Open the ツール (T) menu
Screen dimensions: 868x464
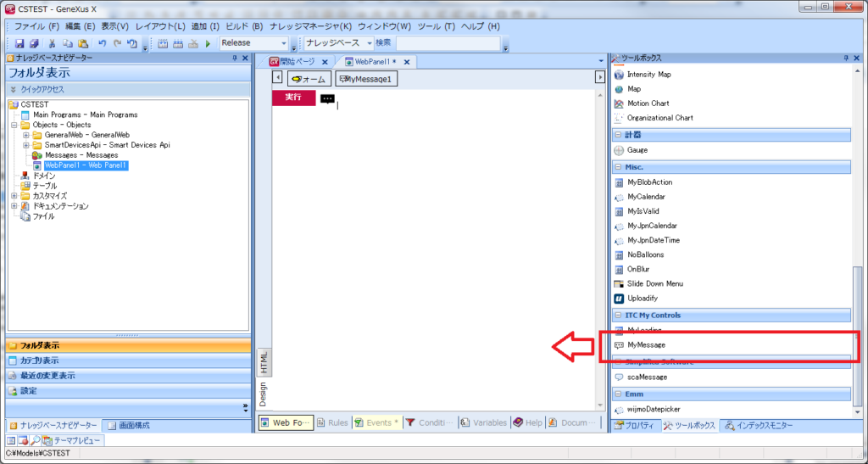pos(437,26)
